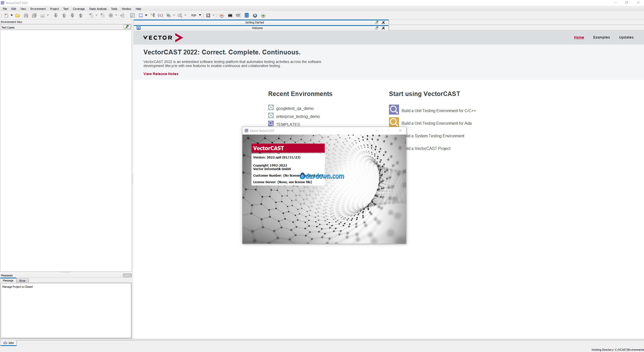Click the insert 'R' document toolbar icon
The height and width of the screenshot is (352, 644).
pos(102,15)
